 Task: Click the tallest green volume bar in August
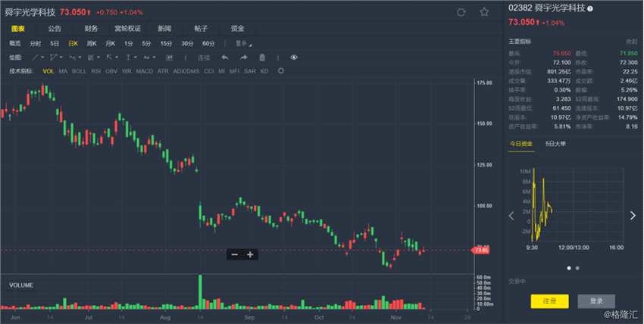tap(200, 291)
